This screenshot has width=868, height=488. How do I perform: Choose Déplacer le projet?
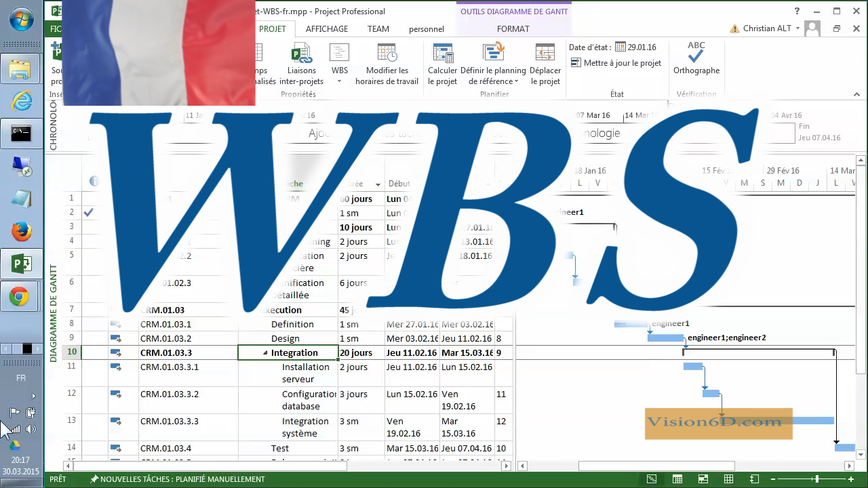coord(545,64)
